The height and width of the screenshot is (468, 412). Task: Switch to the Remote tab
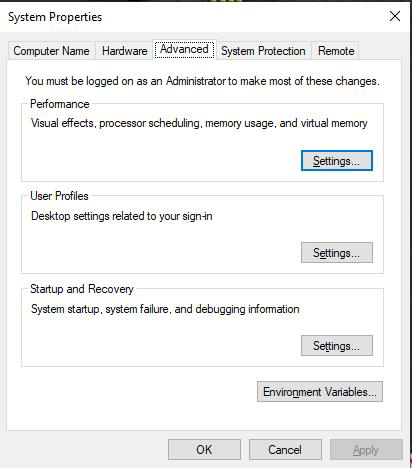tap(336, 51)
